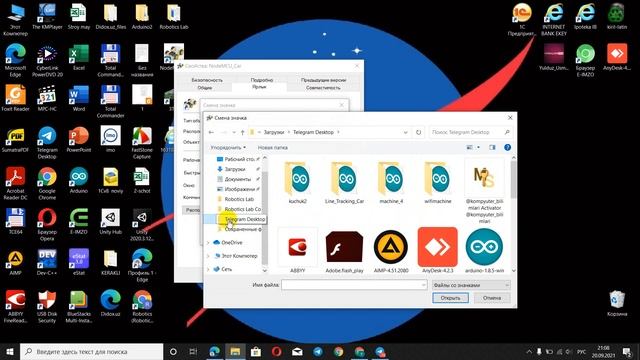The height and width of the screenshot is (360, 640).
Task: Open the view options dropdown arrow
Action: 478,147
